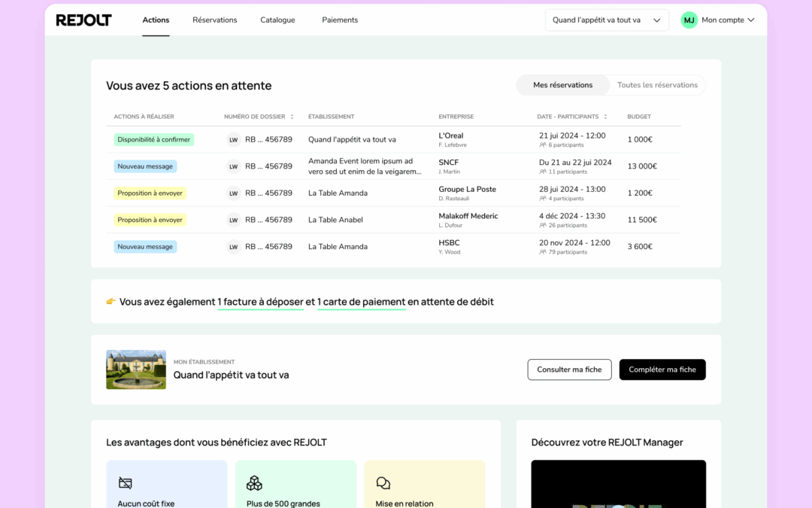This screenshot has height=508, width=812.
Task: Click the SNCF company name
Action: [x=448, y=163]
